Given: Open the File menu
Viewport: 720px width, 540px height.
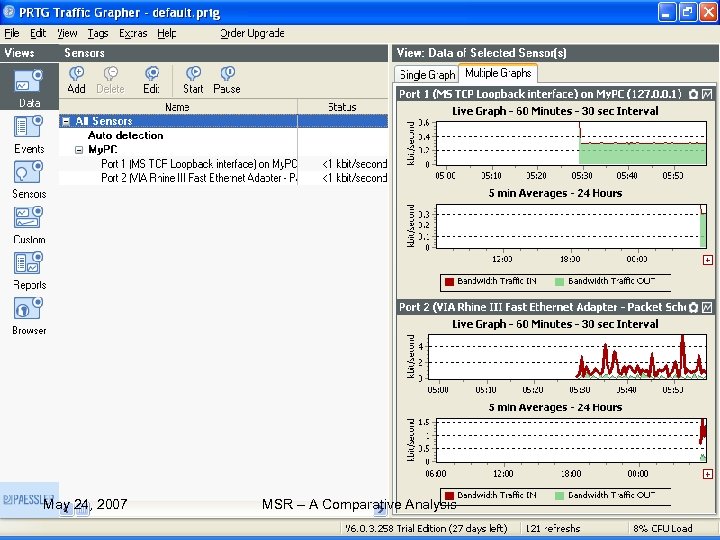Looking at the screenshot, I should 11,33.
